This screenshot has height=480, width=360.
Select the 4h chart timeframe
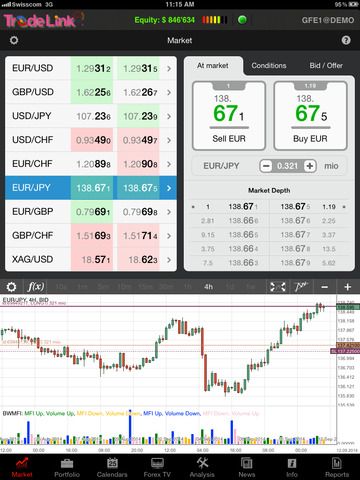coord(208,287)
